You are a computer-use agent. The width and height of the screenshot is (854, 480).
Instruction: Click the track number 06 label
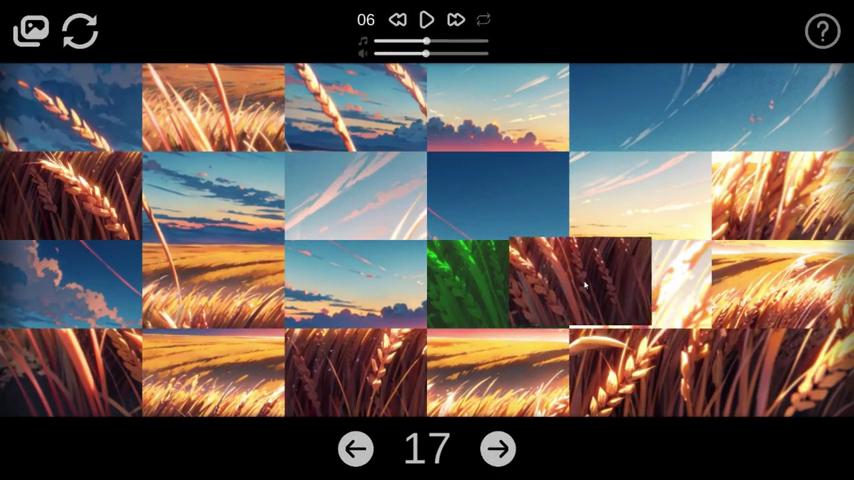pos(366,20)
